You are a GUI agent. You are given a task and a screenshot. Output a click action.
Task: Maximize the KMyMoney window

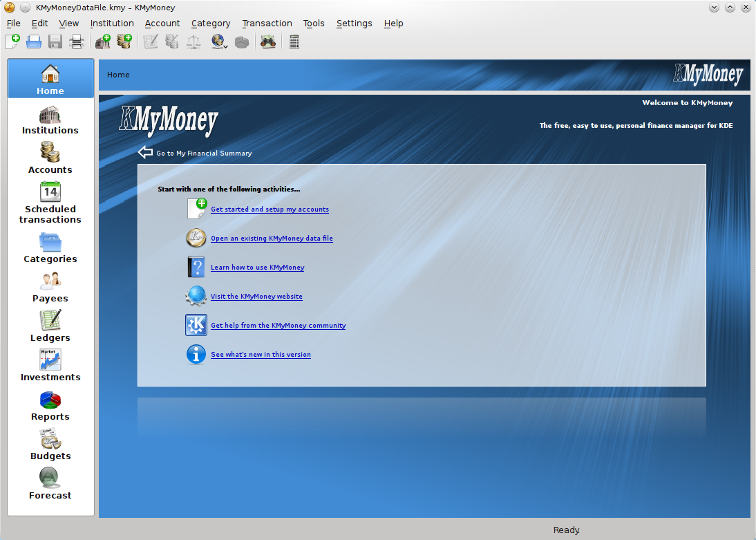[x=730, y=7]
